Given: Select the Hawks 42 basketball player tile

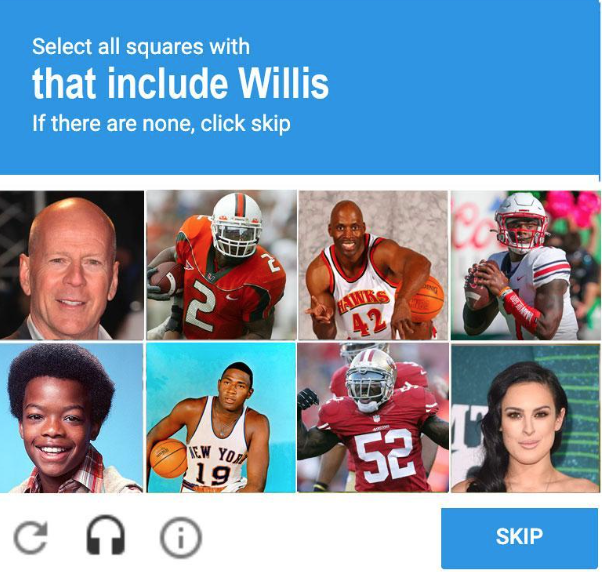Looking at the screenshot, I should tap(373, 265).
